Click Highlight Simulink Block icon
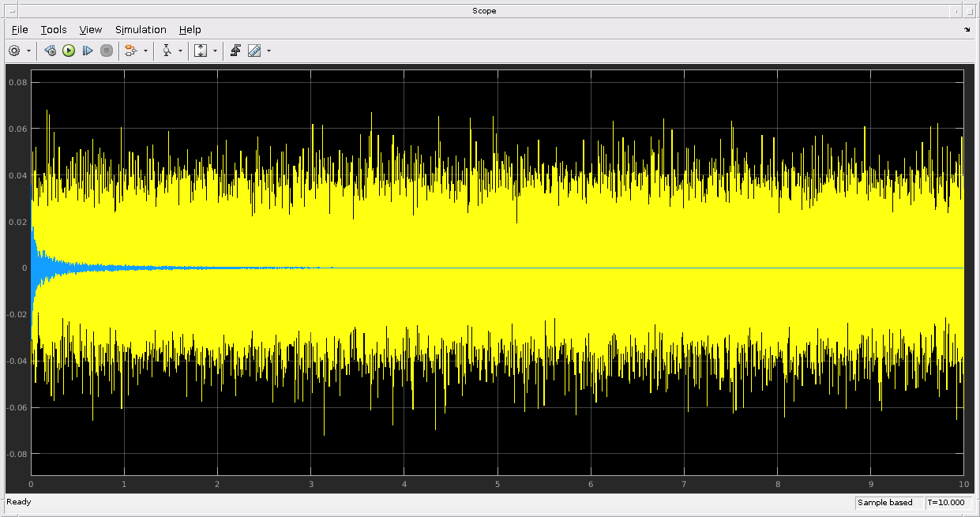 tap(131, 51)
